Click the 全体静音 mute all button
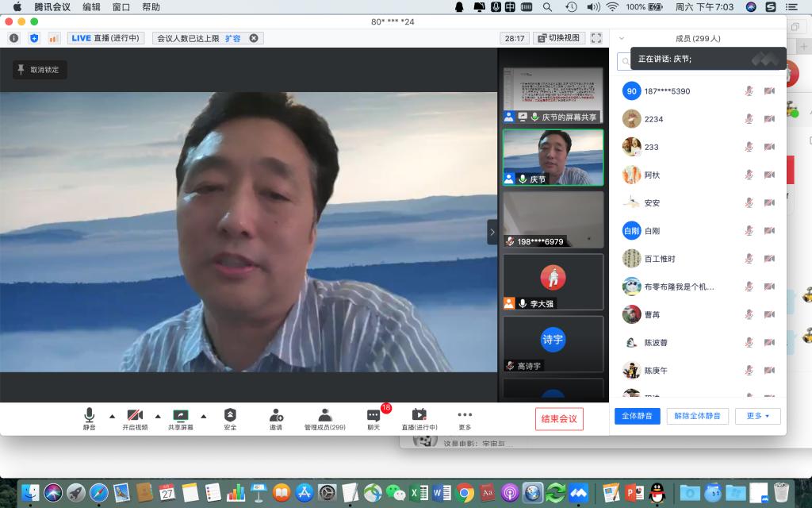812x508 pixels. pos(637,416)
